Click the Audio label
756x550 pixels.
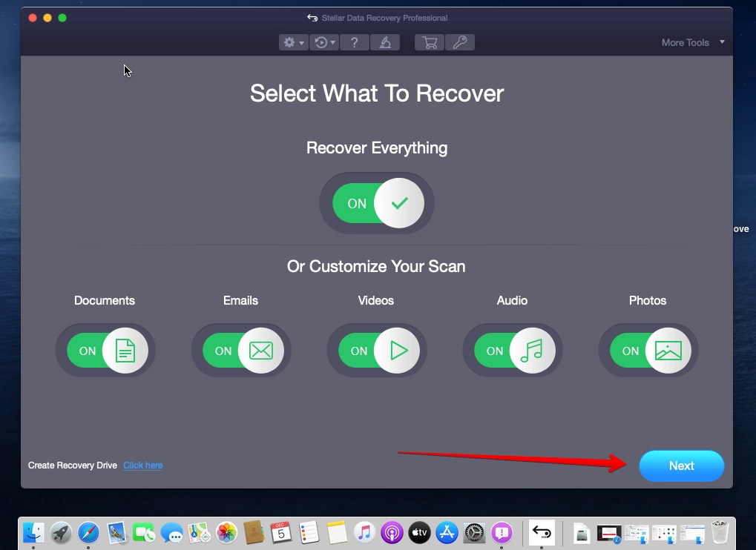click(x=512, y=300)
